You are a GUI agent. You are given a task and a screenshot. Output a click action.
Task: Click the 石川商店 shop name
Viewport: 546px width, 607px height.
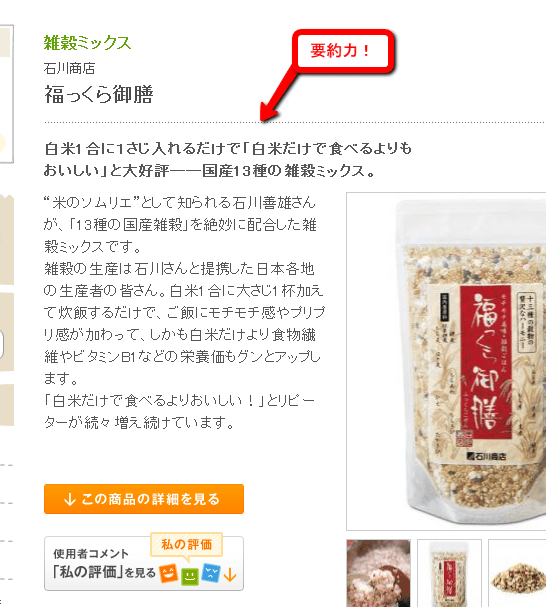[69, 69]
